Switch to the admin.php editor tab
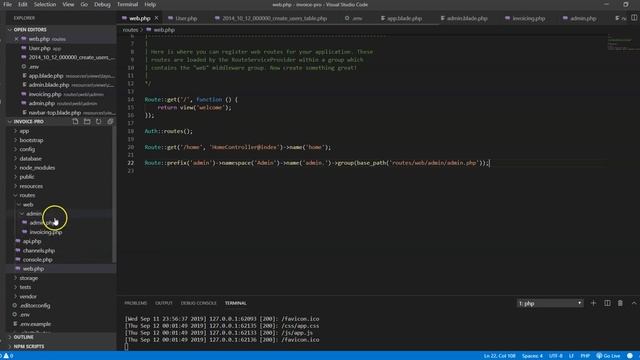This screenshot has width=640, height=360. [583, 18]
